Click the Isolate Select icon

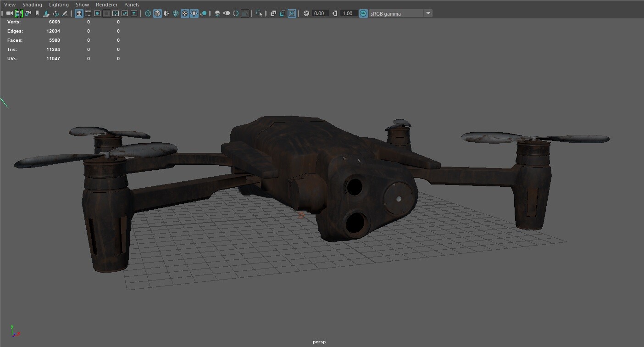point(259,13)
